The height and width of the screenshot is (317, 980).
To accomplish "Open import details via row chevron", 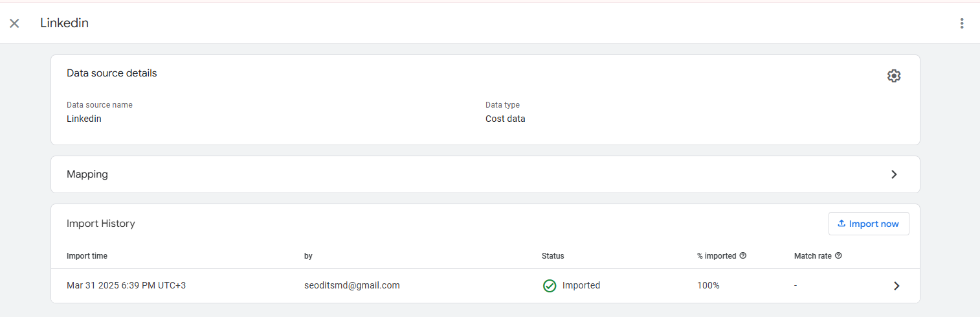I will tap(896, 286).
